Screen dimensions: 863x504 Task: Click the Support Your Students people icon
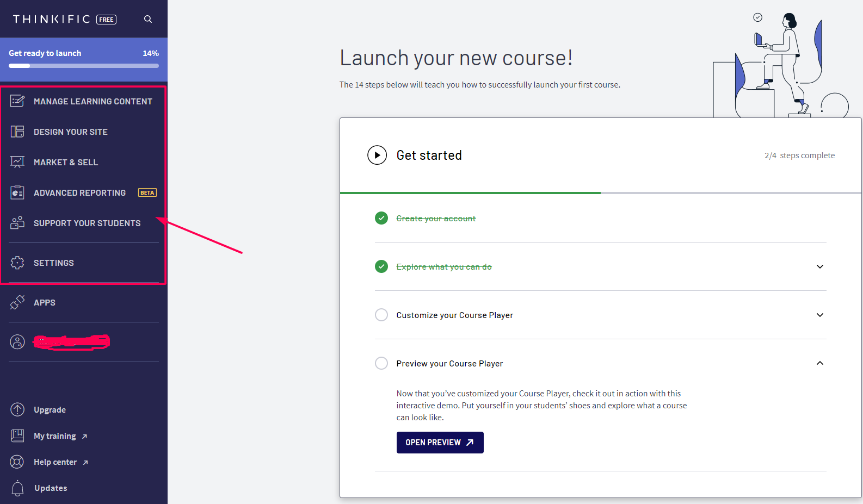click(x=17, y=222)
